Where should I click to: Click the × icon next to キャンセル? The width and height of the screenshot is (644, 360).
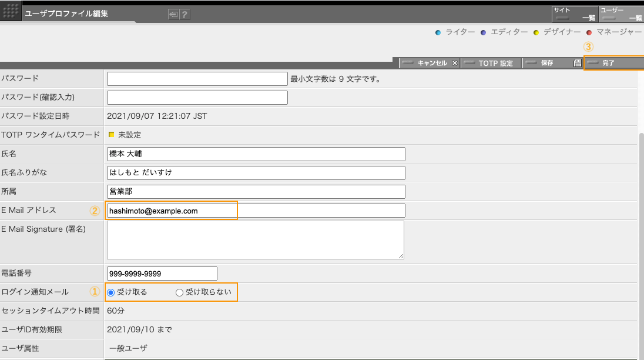coord(455,63)
